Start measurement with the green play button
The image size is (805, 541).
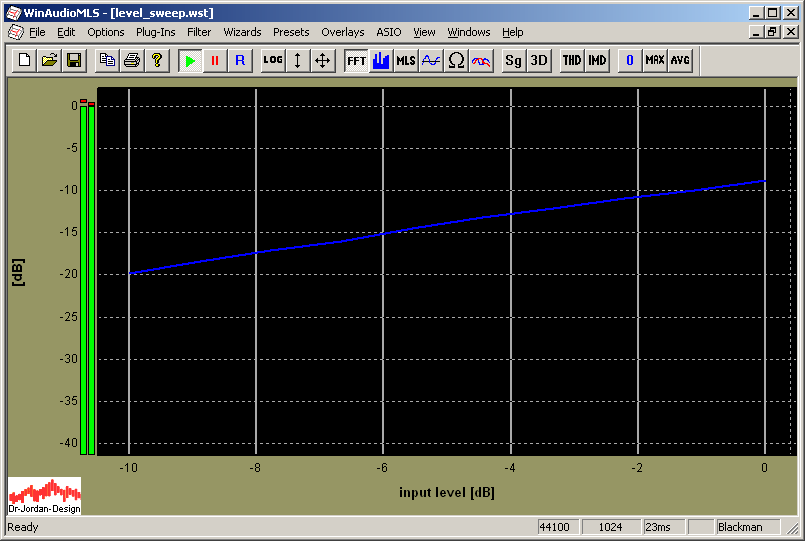pos(190,60)
